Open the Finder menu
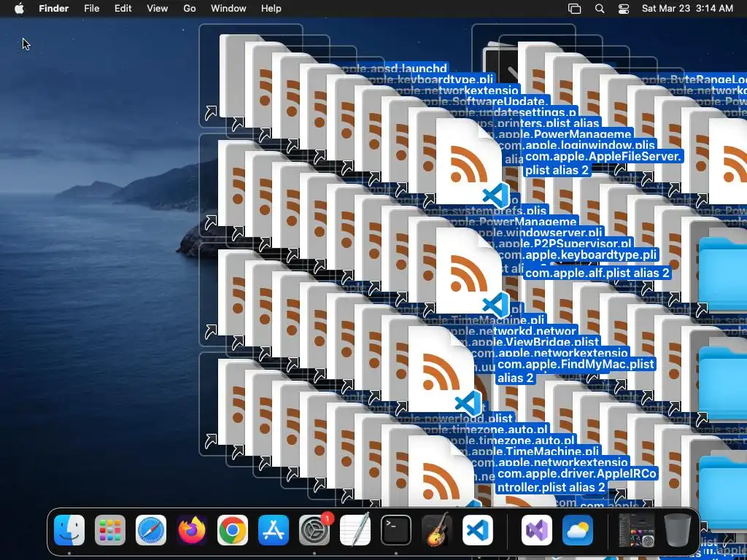This screenshot has width=747, height=560. (54, 8)
